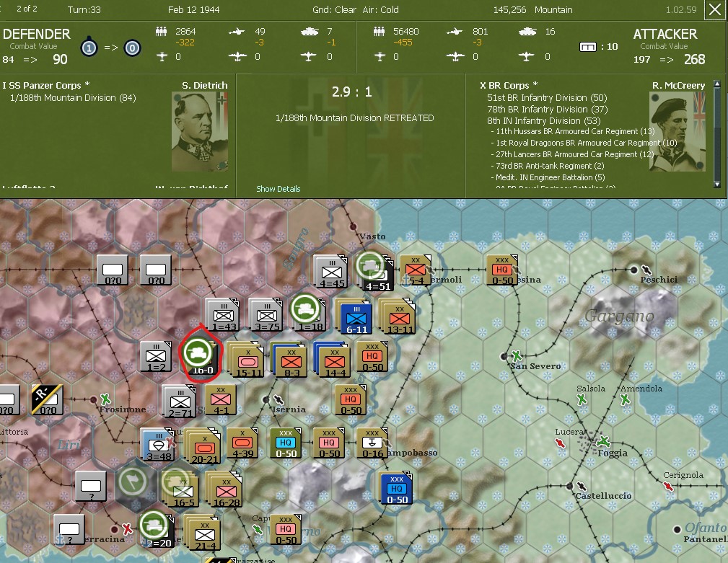Click the airfield icon under Amendola
This screenshot has height=563, width=728.
pos(625,399)
